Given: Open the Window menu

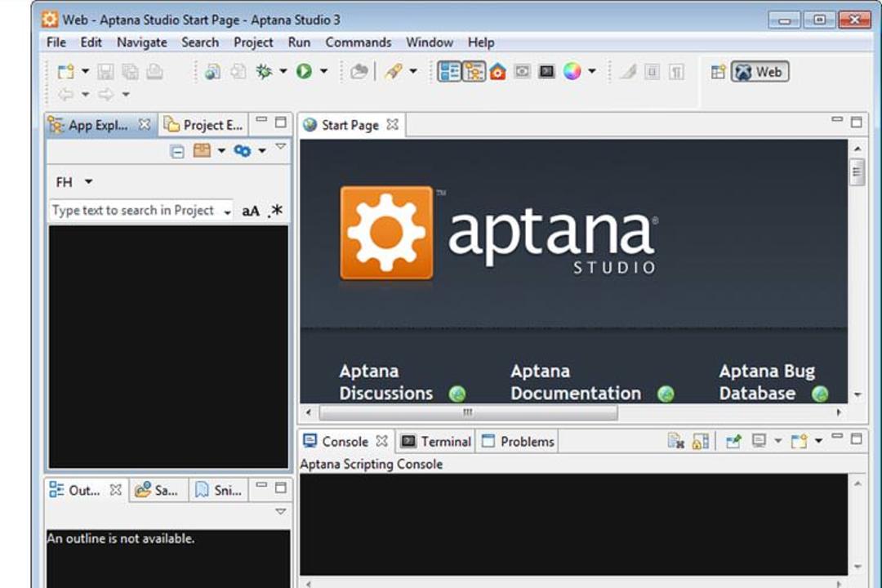Looking at the screenshot, I should point(430,42).
